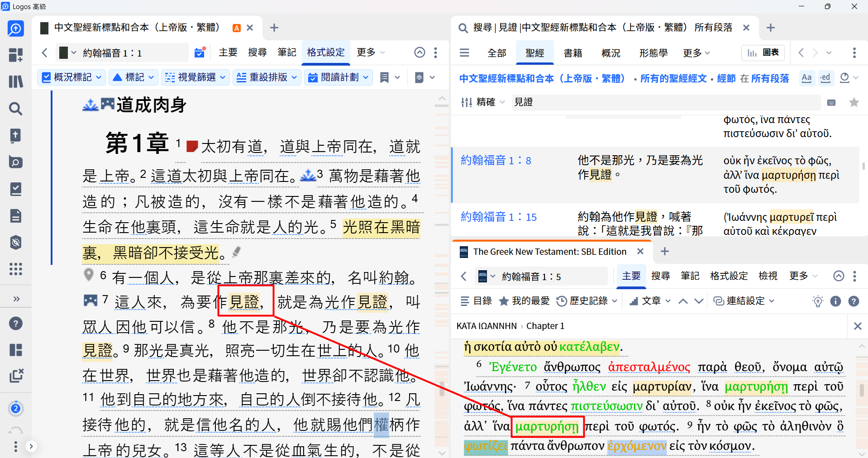Select the 主要 tab in Greek NT panel
Viewport: 868px width, 458px height.
pos(631,276)
